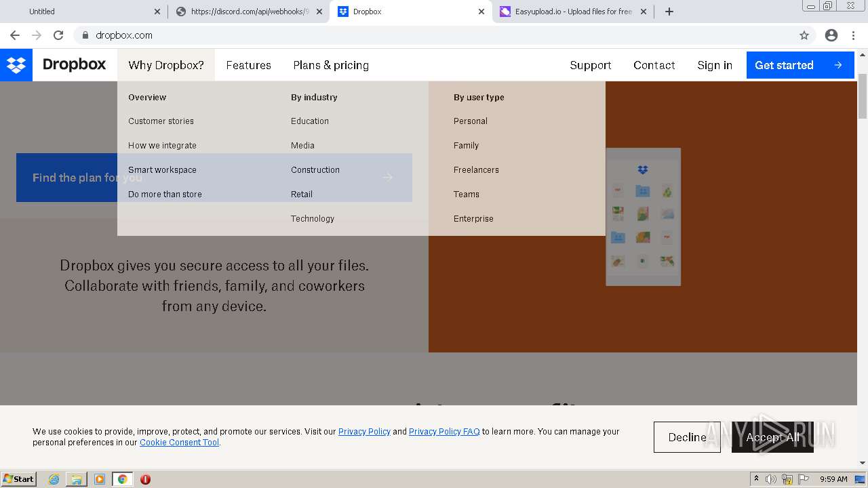Click Sign in
868x488 pixels.
[x=715, y=65]
